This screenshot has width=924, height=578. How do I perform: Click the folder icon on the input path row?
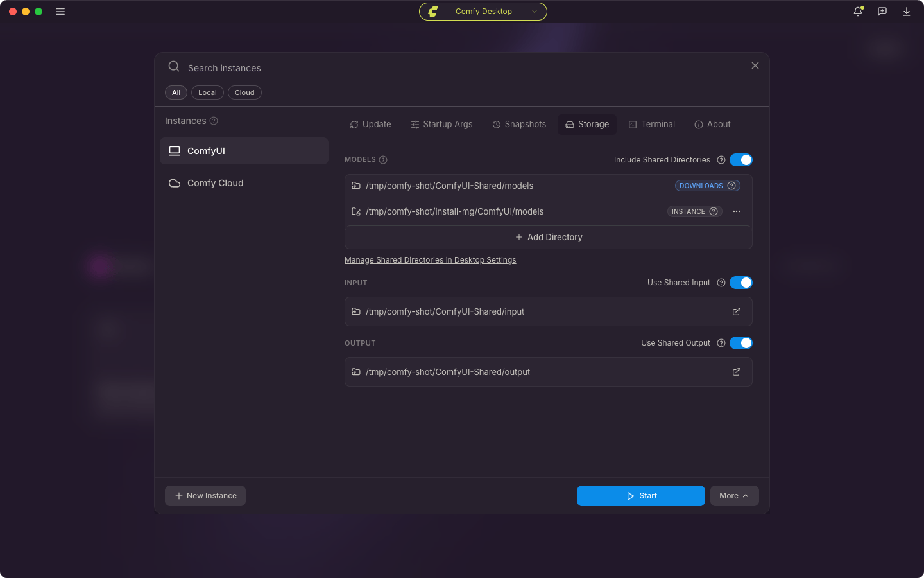(x=356, y=311)
